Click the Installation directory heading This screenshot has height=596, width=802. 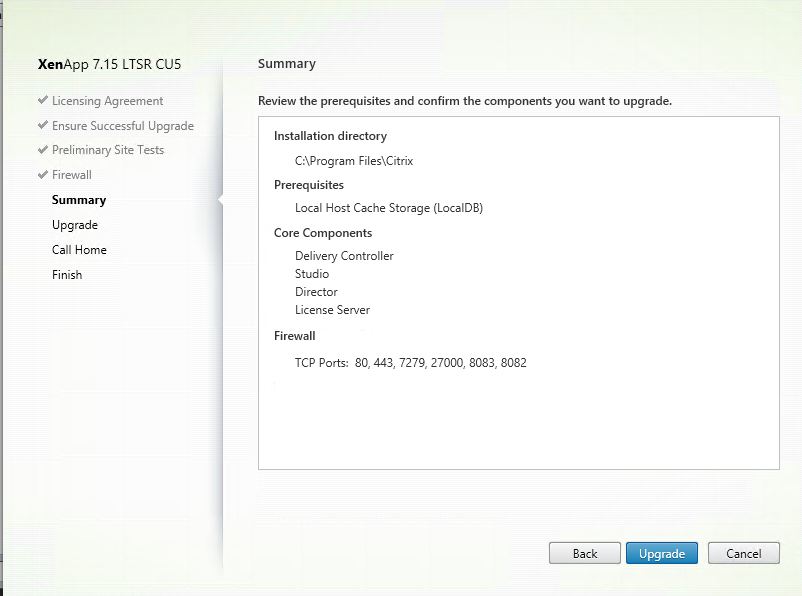click(x=330, y=136)
